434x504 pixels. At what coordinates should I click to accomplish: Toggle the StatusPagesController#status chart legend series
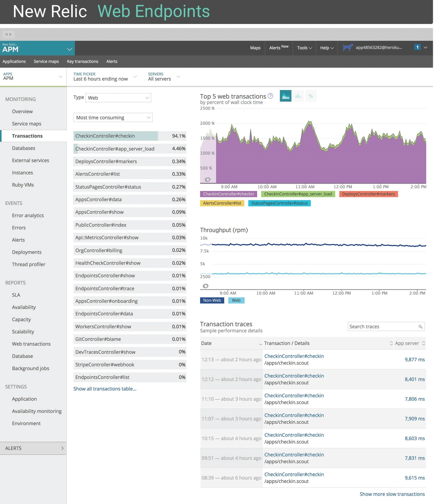click(280, 203)
